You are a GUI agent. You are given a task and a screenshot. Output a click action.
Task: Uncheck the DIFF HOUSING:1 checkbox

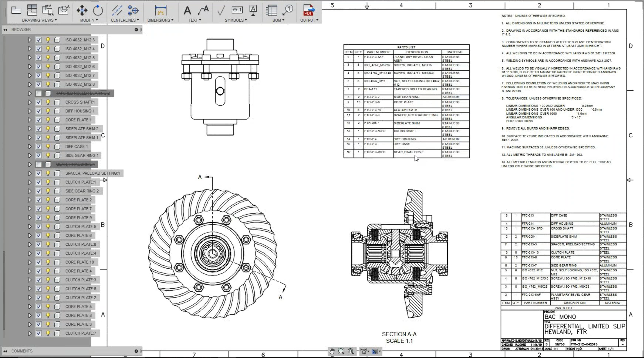[x=39, y=111]
